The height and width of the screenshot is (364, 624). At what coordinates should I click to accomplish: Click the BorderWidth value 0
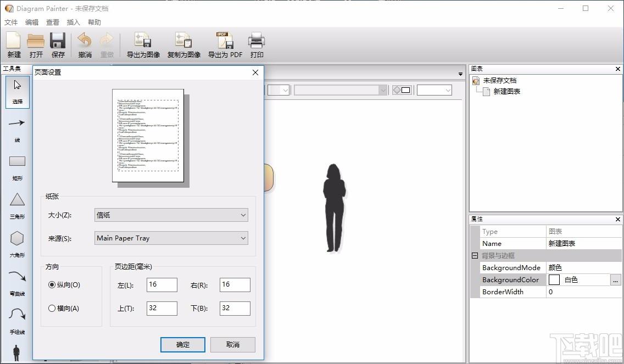pyautogui.click(x=550, y=292)
